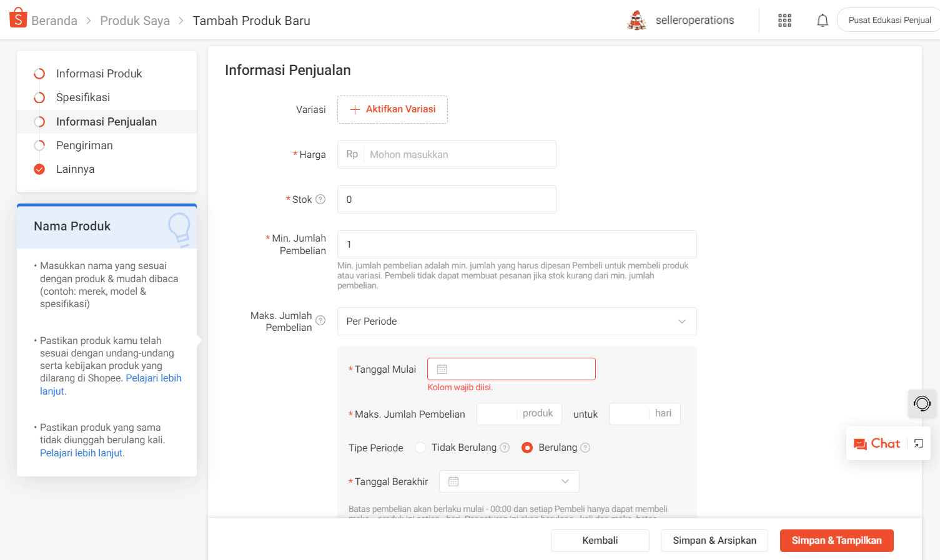Click the help icon beside Maks. Jumlah Pembelian
Image resolution: width=940 pixels, height=560 pixels.
[320, 320]
